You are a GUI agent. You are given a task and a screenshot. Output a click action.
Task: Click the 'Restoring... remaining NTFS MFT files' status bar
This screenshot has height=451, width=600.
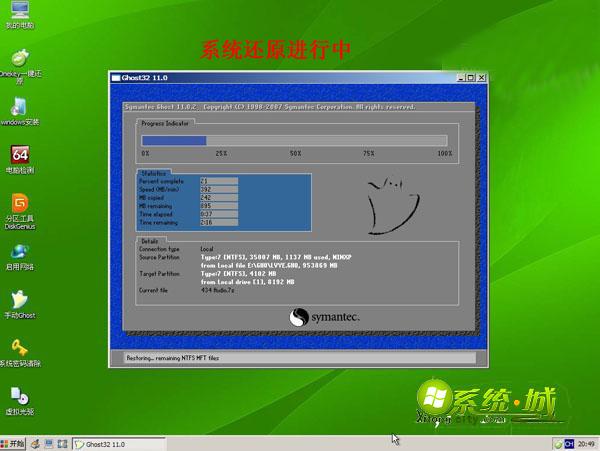tap(299, 358)
